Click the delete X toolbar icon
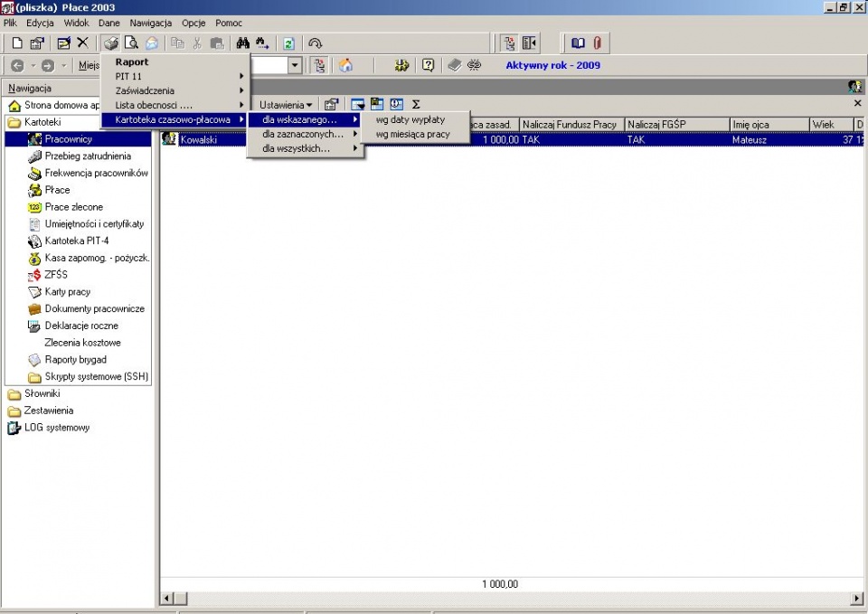This screenshot has height=614, width=868. 83,43
